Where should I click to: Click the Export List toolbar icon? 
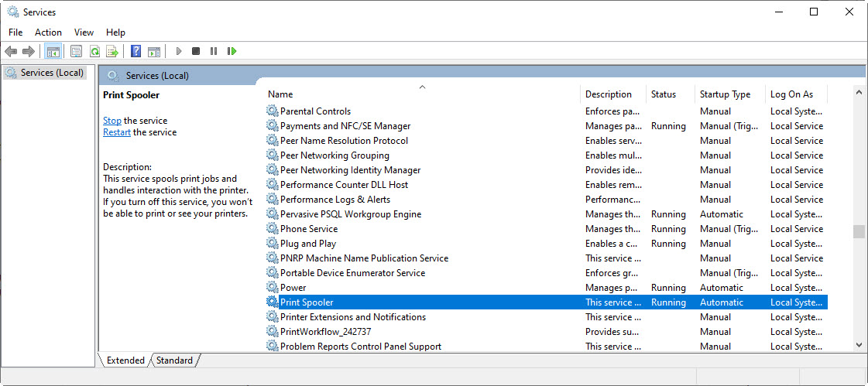coord(112,52)
